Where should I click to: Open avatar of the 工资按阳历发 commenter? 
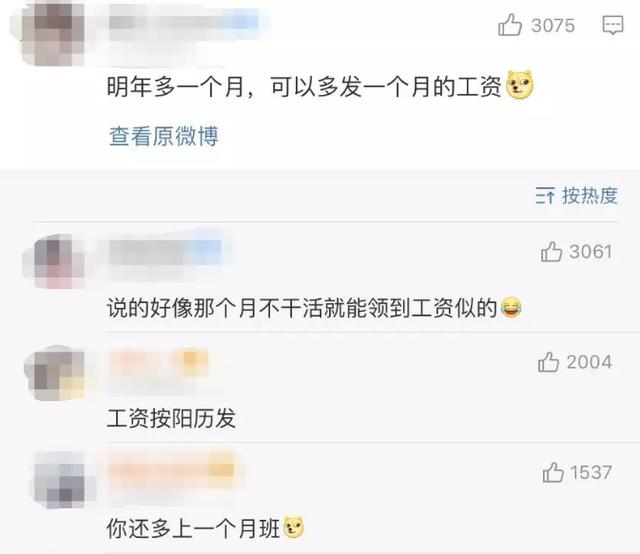click(57, 374)
